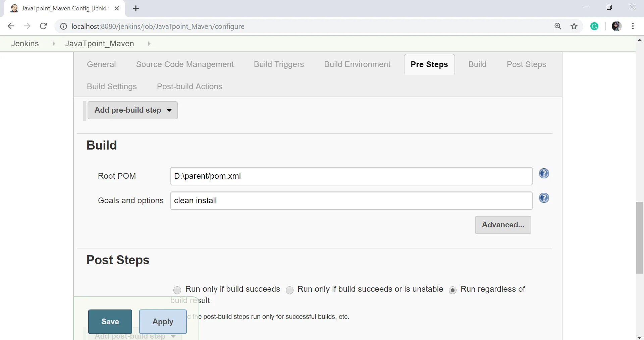644x340 pixels.
Task: Open the Add pre-build step dropdown
Action: (132, 110)
